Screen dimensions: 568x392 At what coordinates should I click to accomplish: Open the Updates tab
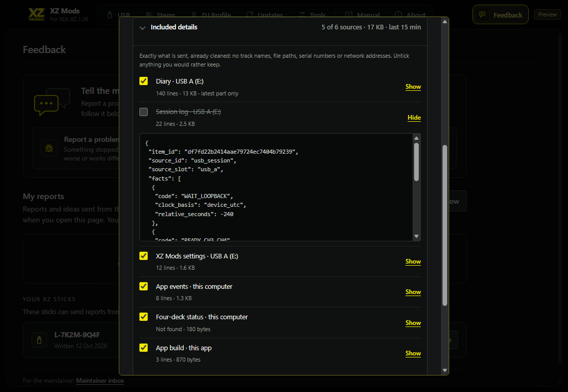[264, 15]
